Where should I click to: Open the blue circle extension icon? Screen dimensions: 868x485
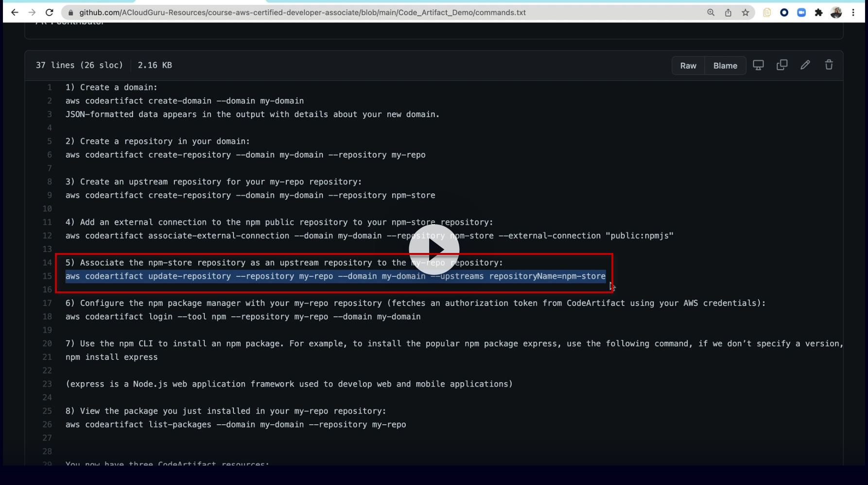click(x=784, y=13)
